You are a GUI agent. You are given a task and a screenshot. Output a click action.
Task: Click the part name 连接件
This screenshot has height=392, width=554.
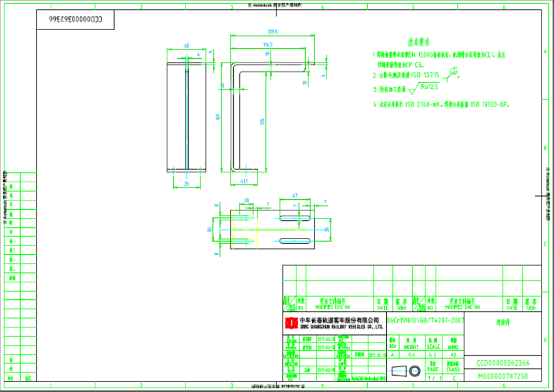503,322
